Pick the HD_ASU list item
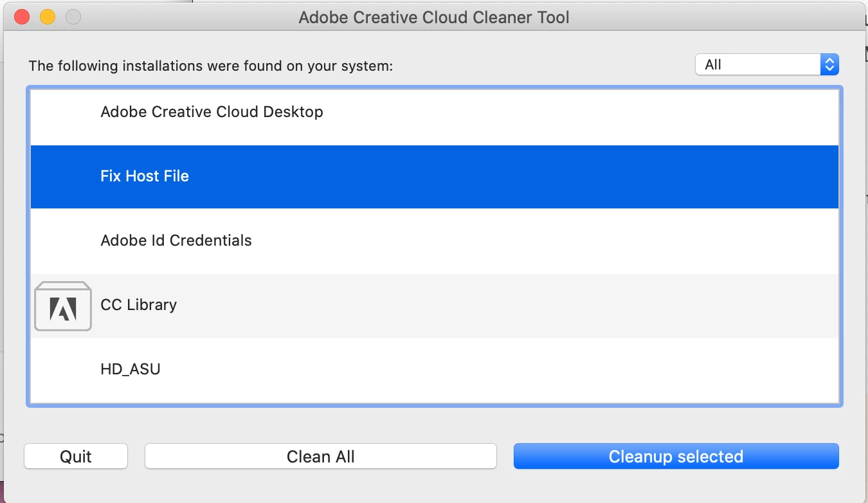868x503 pixels. [x=435, y=370]
